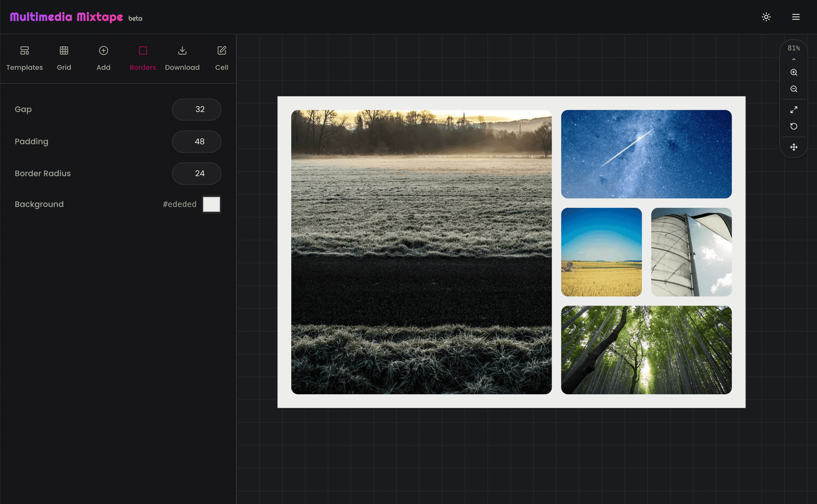Select the pan move tool
The width and height of the screenshot is (817, 504).
794,147
